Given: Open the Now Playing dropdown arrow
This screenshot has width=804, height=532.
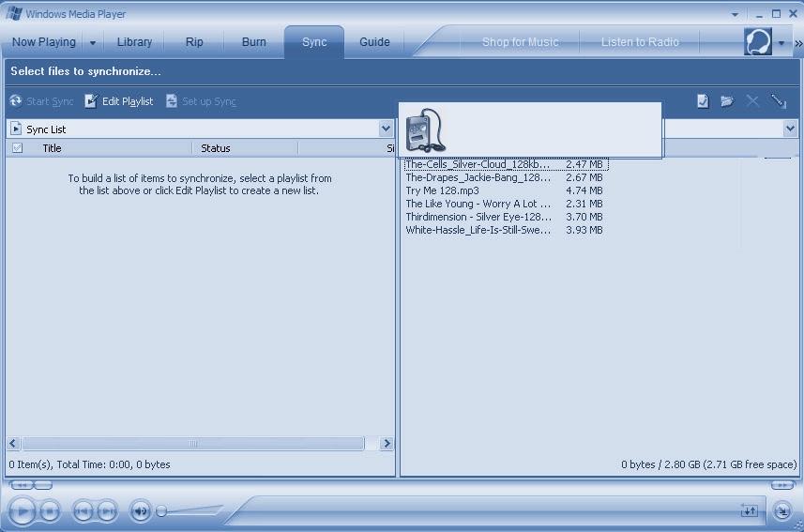Looking at the screenshot, I should pos(93,43).
